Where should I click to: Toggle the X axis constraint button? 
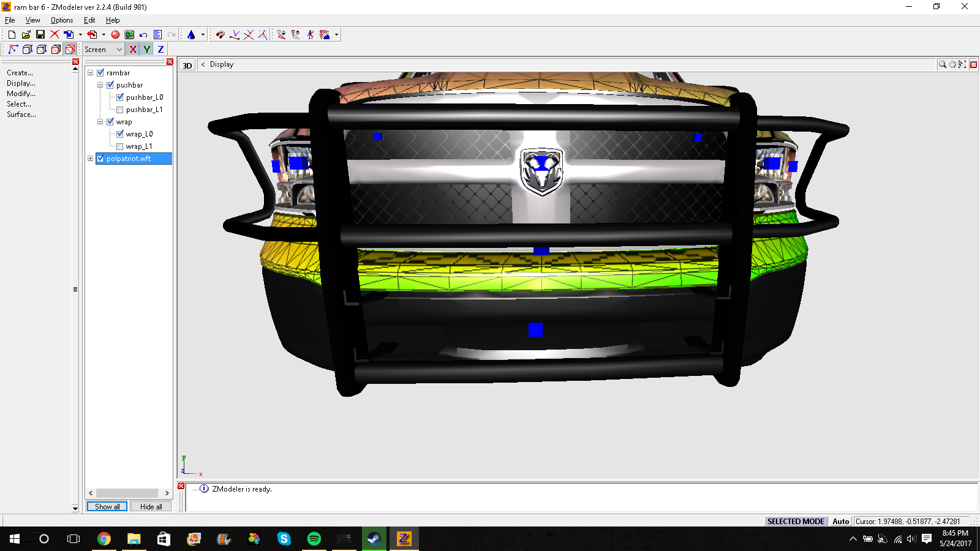pos(133,50)
